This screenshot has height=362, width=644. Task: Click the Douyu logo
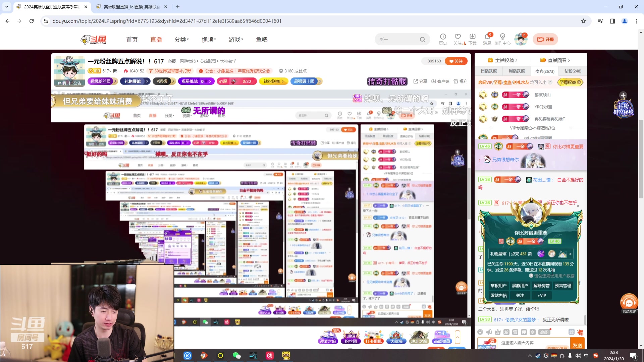coord(94,40)
